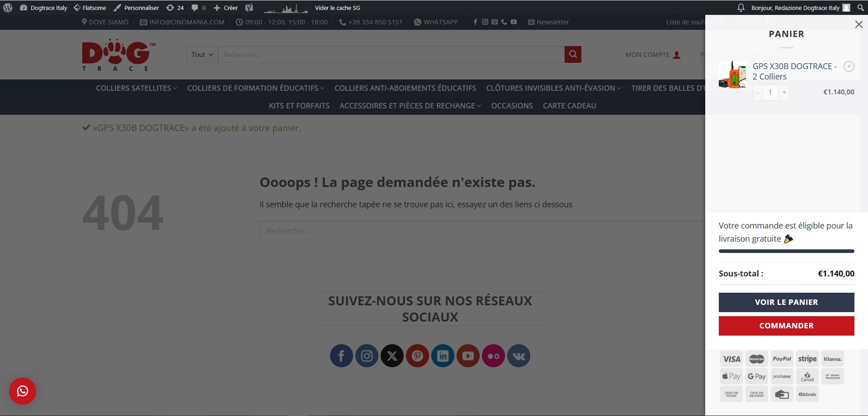Expand the COLLIERS SATELLITES menu

(137, 88)
